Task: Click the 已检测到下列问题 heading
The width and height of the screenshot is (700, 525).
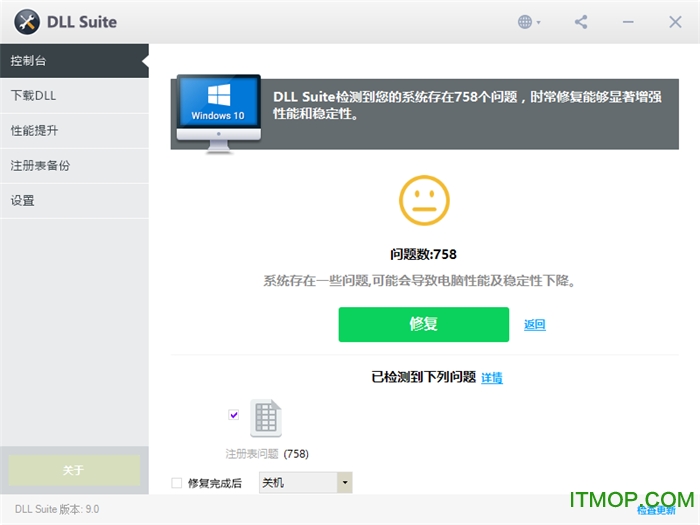Action: (x=424, y=377)
